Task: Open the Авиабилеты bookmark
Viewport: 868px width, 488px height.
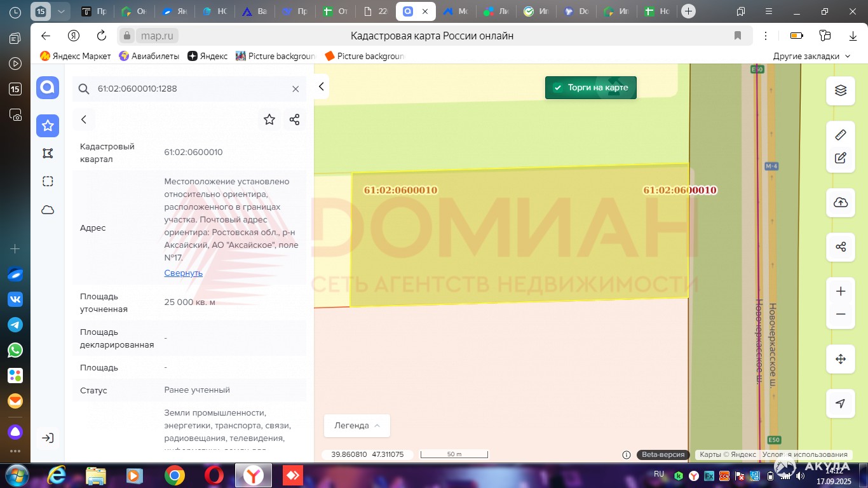Action: tap(149, 56)
